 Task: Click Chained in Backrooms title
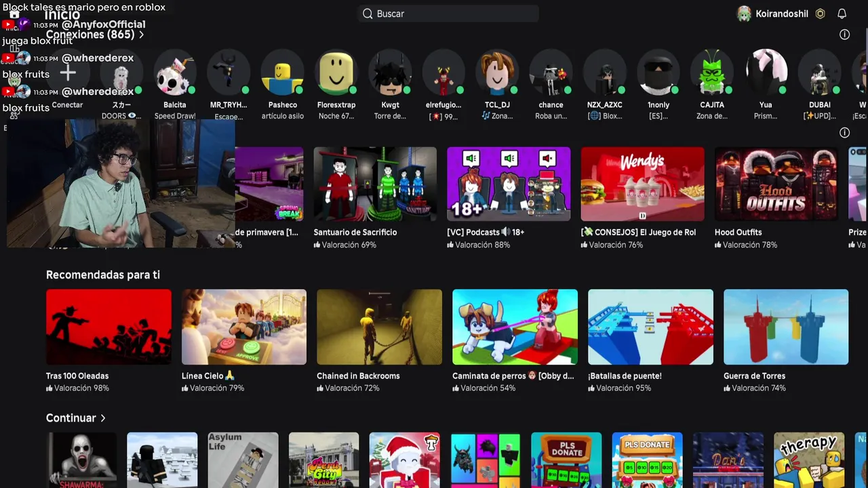tap(358, 376)
